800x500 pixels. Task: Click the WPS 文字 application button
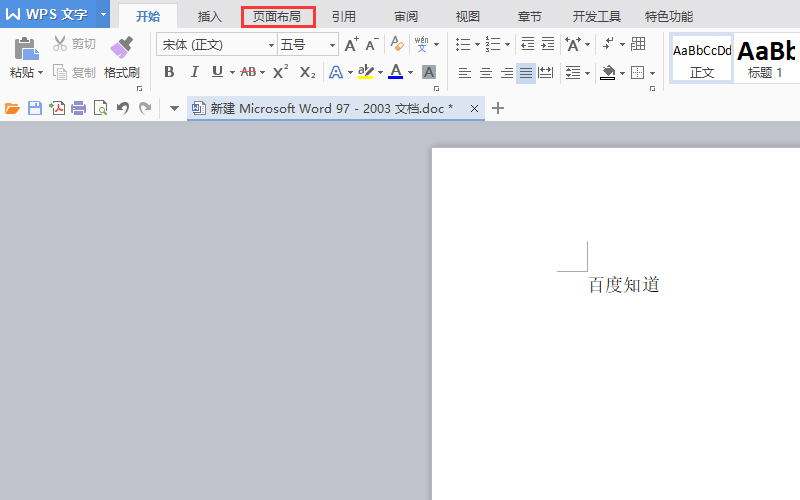[47, 14]
